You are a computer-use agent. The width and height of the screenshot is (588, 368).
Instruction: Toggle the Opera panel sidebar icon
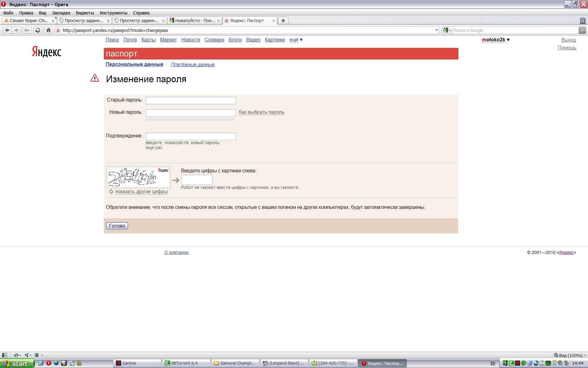point(4,355)
